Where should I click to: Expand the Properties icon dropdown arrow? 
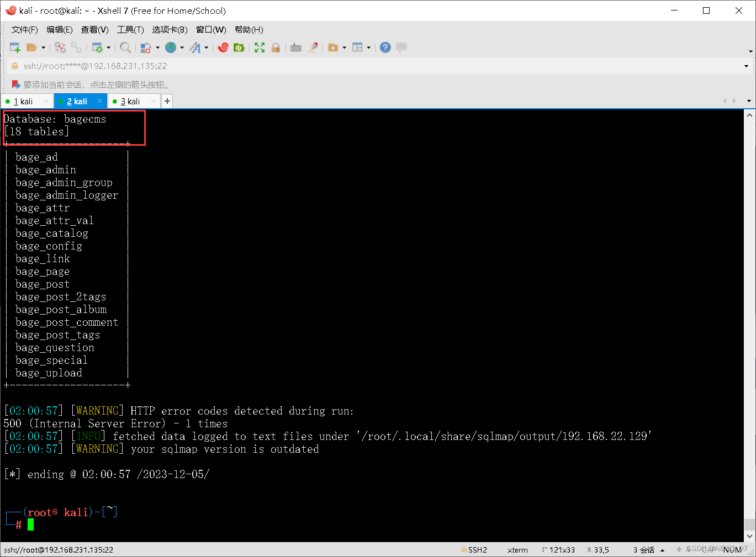(108, 47)
